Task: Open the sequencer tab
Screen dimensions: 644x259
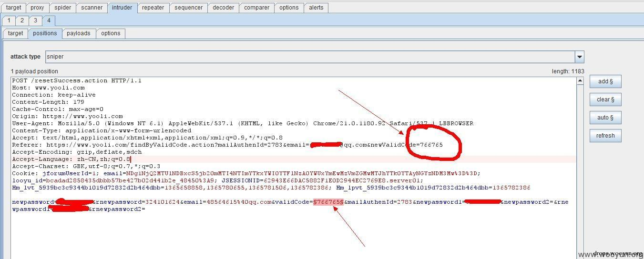Action: 189,8
